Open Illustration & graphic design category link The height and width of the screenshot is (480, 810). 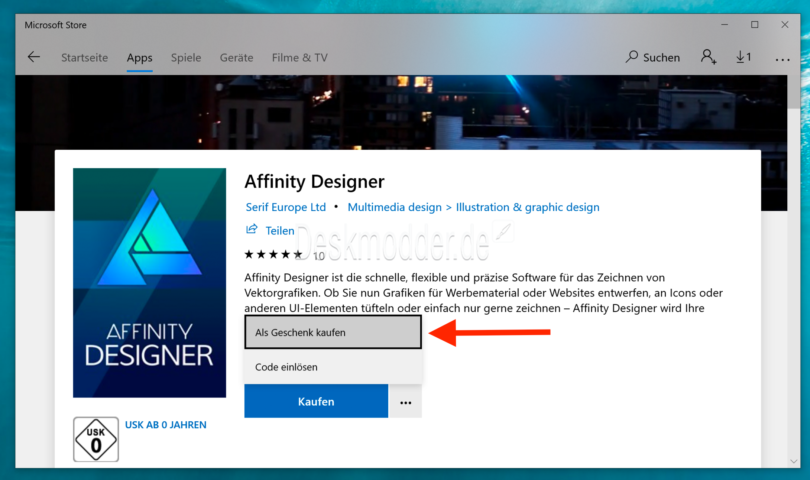(x=527, y=207)
